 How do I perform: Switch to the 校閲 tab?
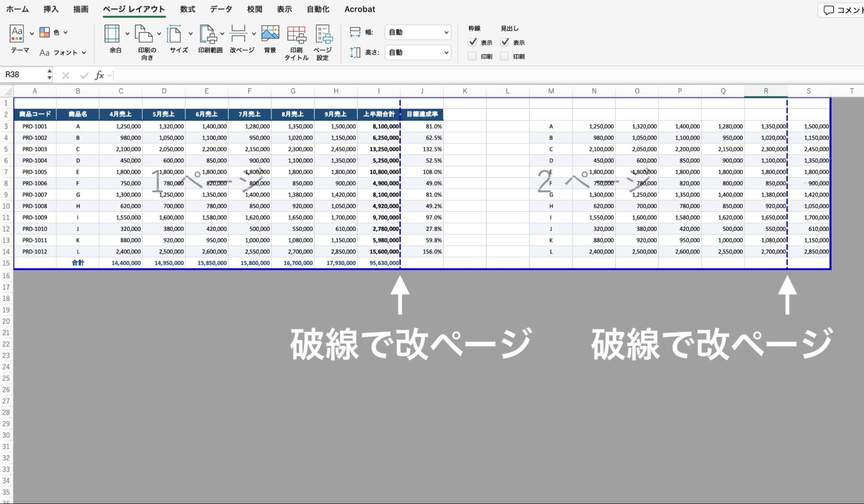(x=255, y=9)
